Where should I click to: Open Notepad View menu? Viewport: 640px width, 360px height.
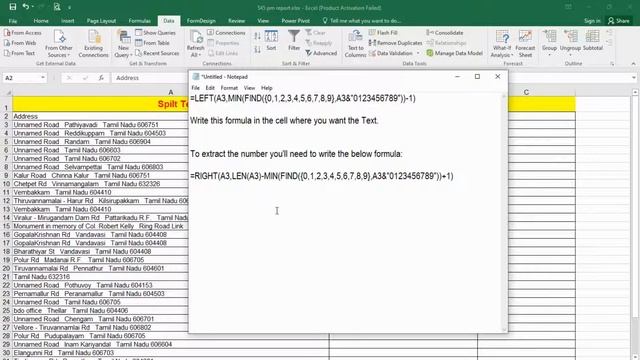[x=249, y=88]
